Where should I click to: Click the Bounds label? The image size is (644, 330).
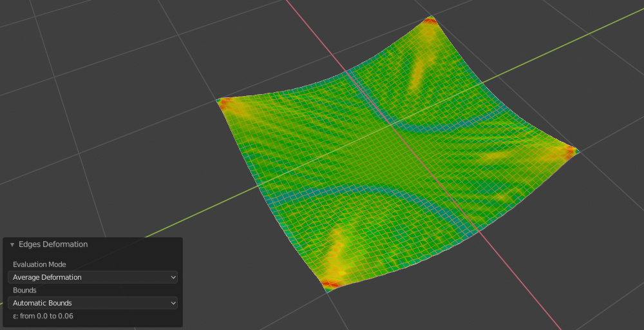[24, 290]
